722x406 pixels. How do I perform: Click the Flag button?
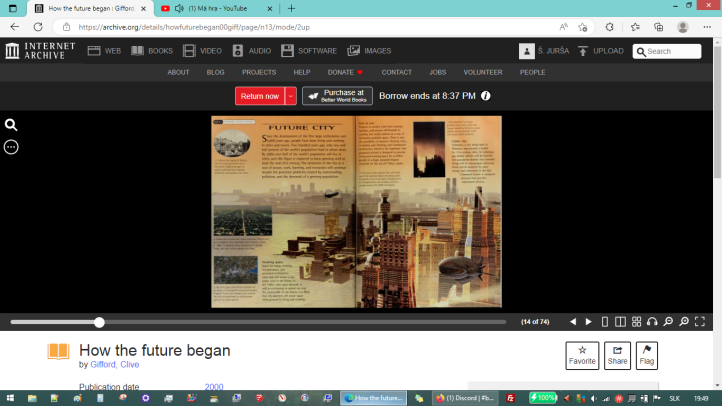[646, 355]
